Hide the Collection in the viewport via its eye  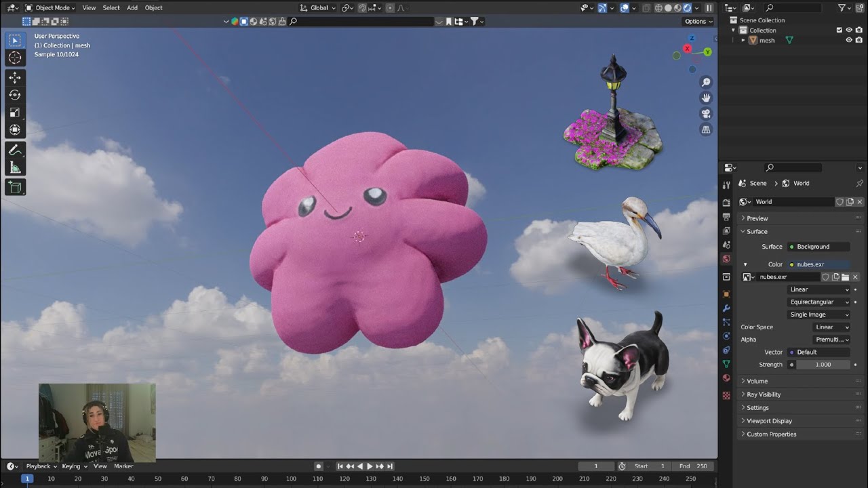[x=849, y=30]
